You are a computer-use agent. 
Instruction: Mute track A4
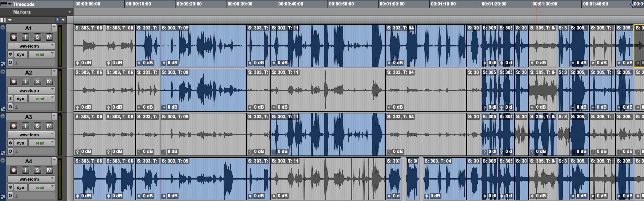49,170
